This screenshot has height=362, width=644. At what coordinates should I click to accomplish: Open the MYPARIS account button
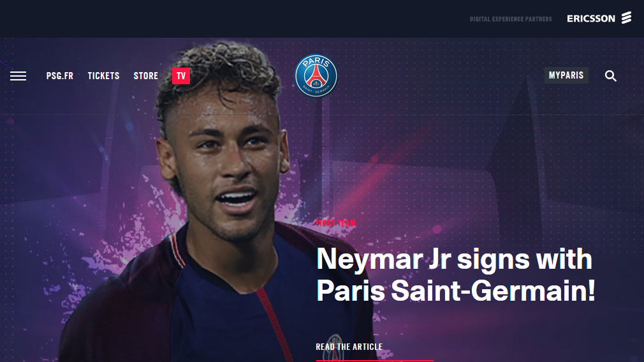tap(566, 75)
